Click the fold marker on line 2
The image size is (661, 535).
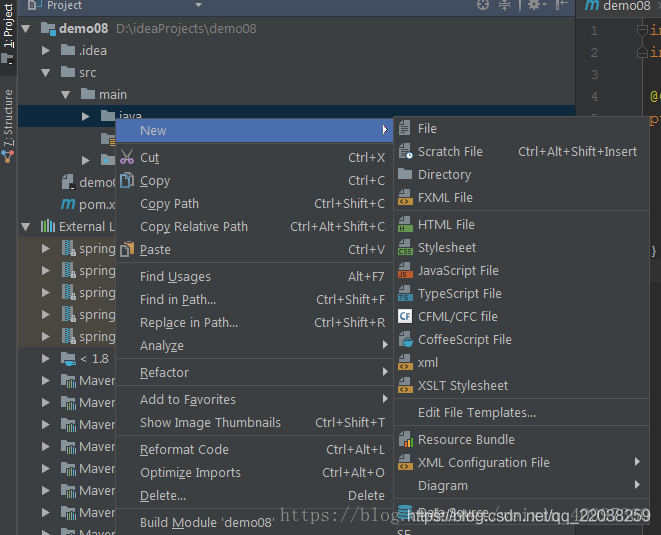click(x=642, y=52)
